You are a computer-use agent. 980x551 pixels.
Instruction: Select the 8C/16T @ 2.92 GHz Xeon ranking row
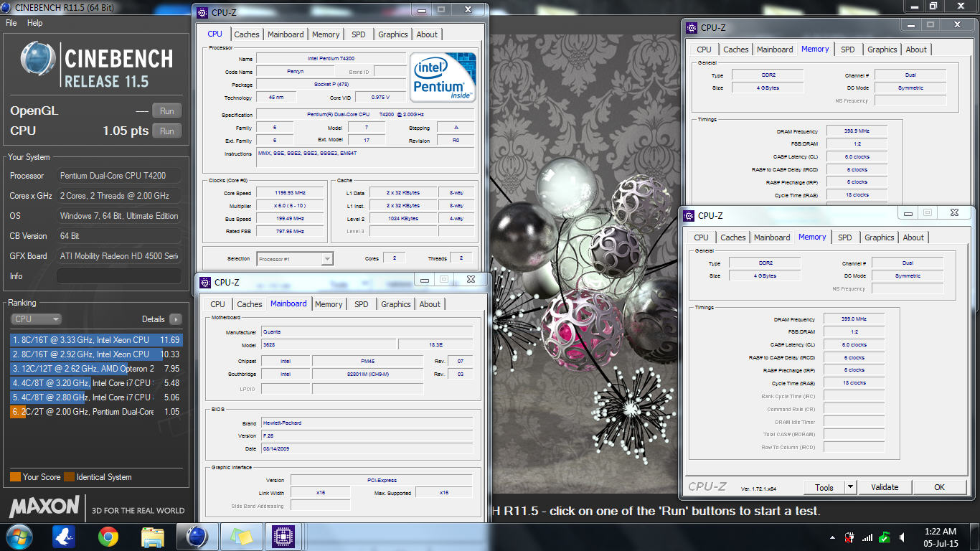coord(96,354)
